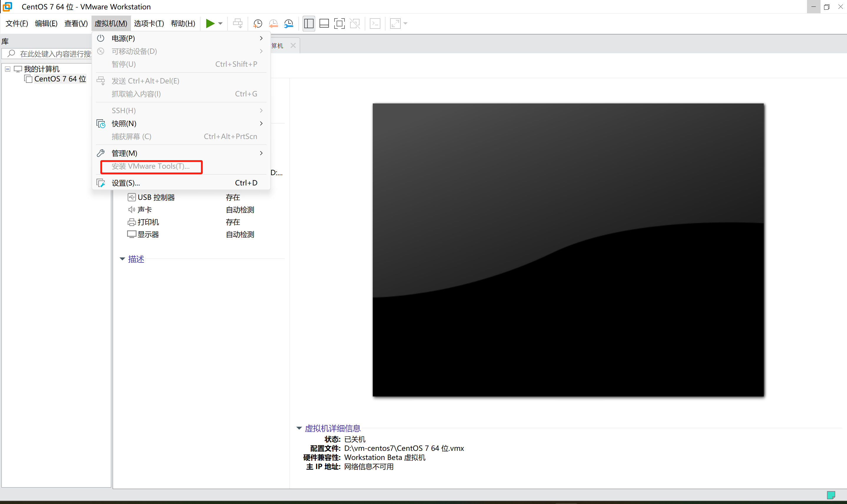
Task: Click the green power on play button
Action: (x=210, y=24)
